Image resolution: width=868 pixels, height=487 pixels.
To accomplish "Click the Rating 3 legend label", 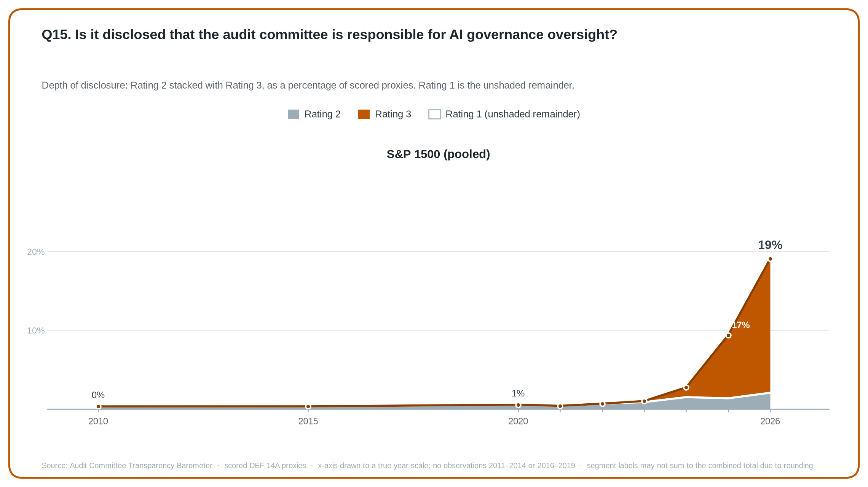I will point(393,114).
